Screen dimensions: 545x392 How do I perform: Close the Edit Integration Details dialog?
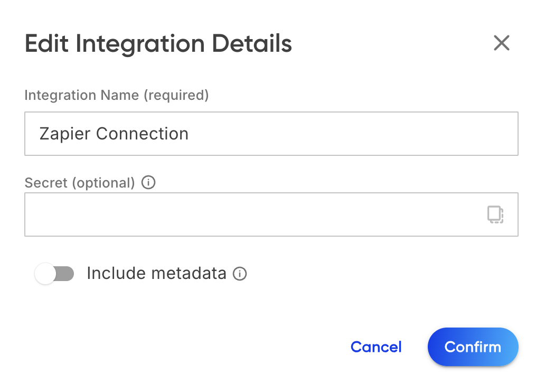(x=502, y=43)
